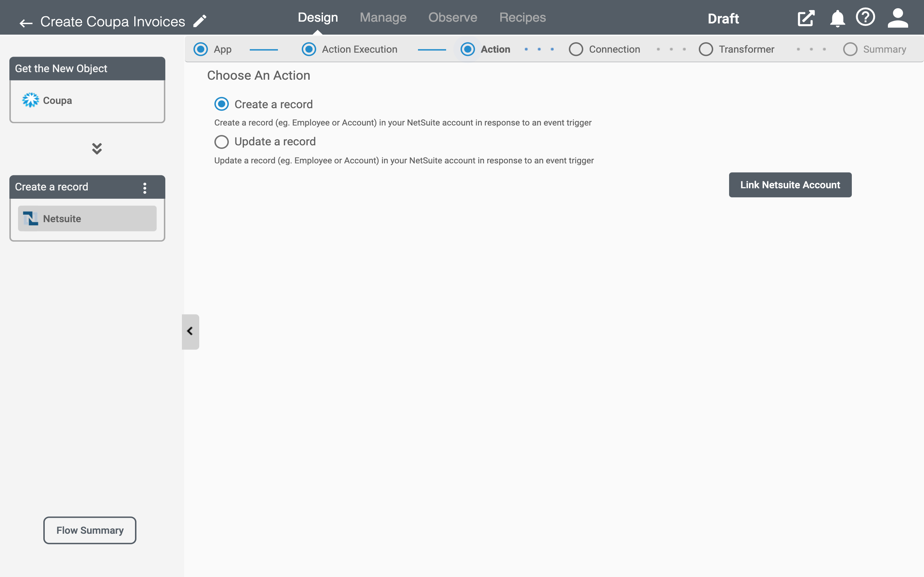Click the chevron expander between workflow steps
This screenshot has width=924, height=577.
96,148
